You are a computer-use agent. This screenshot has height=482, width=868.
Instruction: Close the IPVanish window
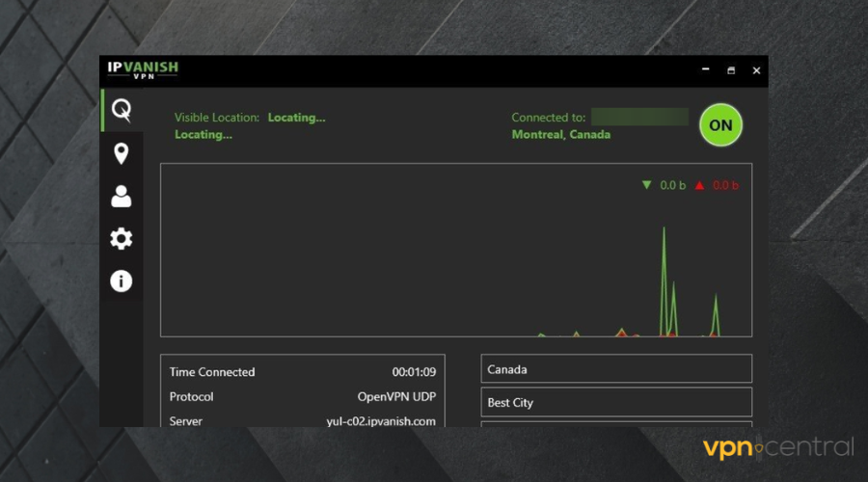click(756, 70)
